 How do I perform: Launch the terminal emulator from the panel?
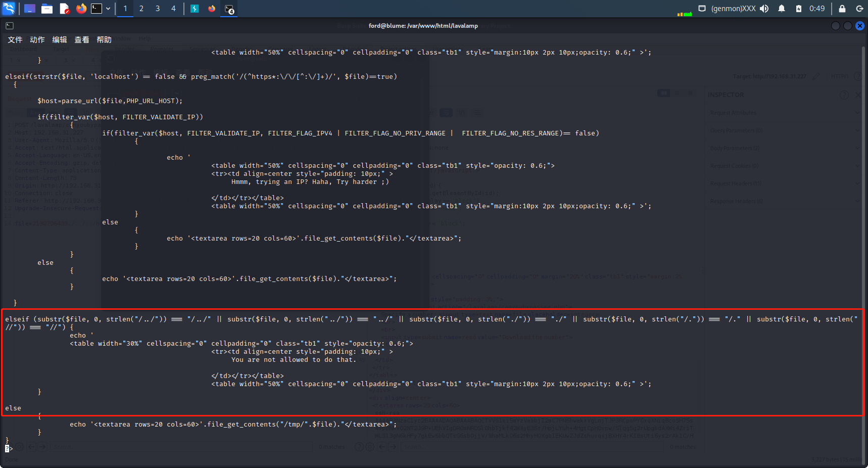pos(97,9)
